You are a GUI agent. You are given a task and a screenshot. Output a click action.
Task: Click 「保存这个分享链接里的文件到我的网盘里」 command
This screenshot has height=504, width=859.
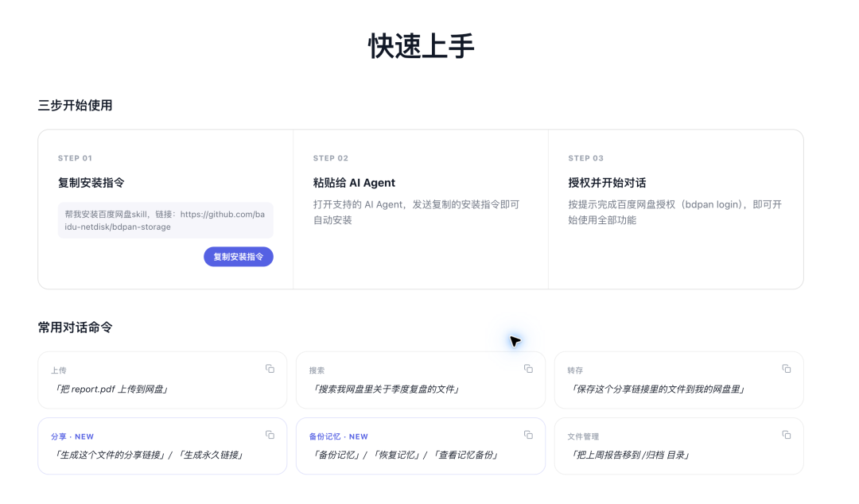[657, 389]
